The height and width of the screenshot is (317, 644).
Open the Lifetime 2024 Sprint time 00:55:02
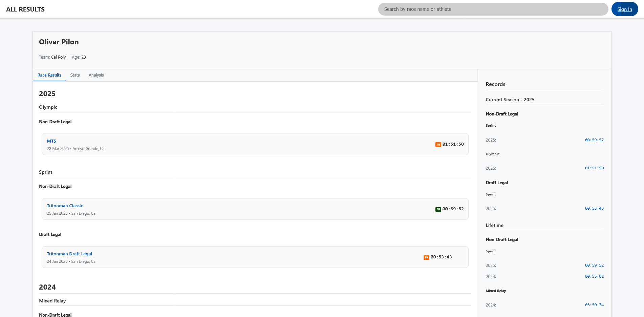[x=594, y=276]
